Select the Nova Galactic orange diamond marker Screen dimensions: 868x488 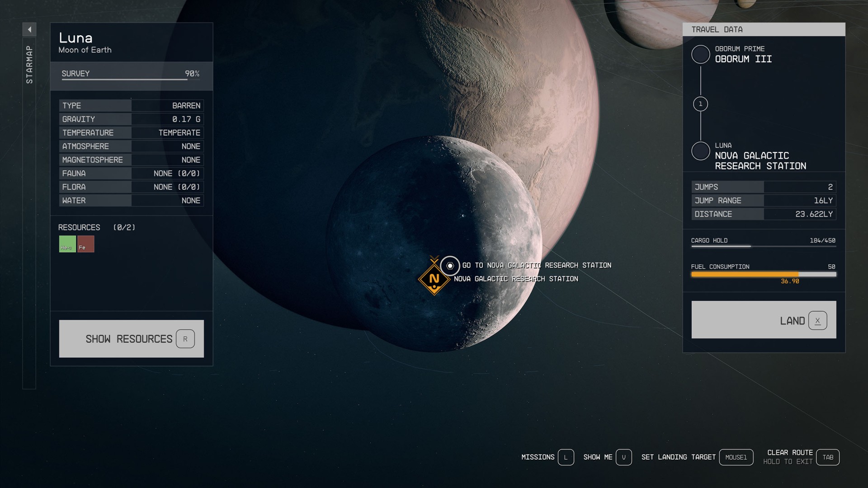(x=434, y=279)
